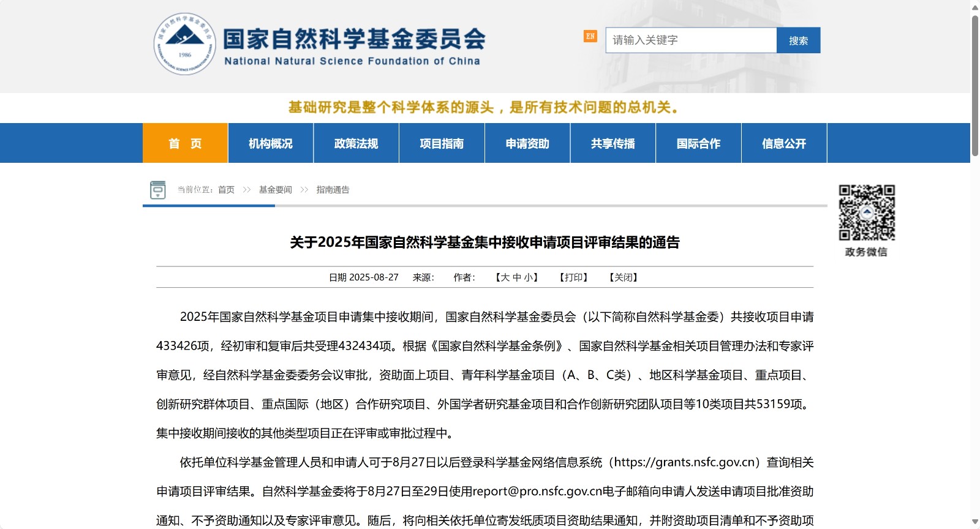980x529 pixels.
Task: Open the 国际合作 menu item
Action: pos(698,143)
